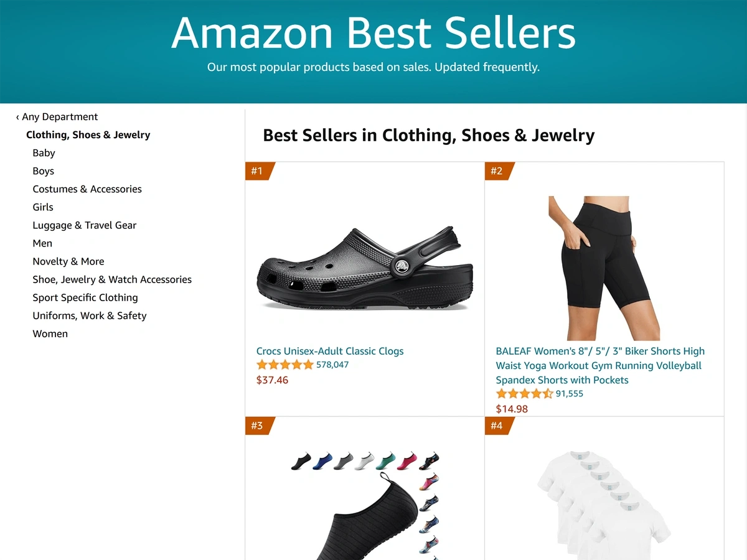Select Shoe, Jewelry & Watch Accessories

tap(112, 279)
